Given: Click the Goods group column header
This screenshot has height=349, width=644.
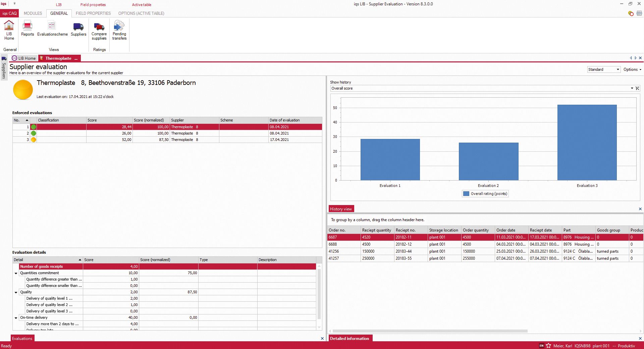Looking at the screenshot, I should 612,230.
